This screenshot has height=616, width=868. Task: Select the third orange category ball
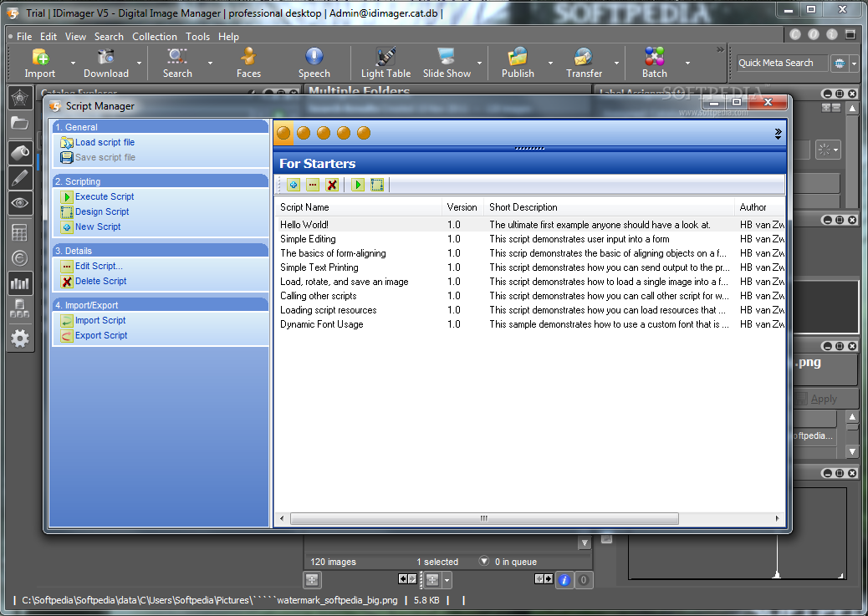coord(324,133)
